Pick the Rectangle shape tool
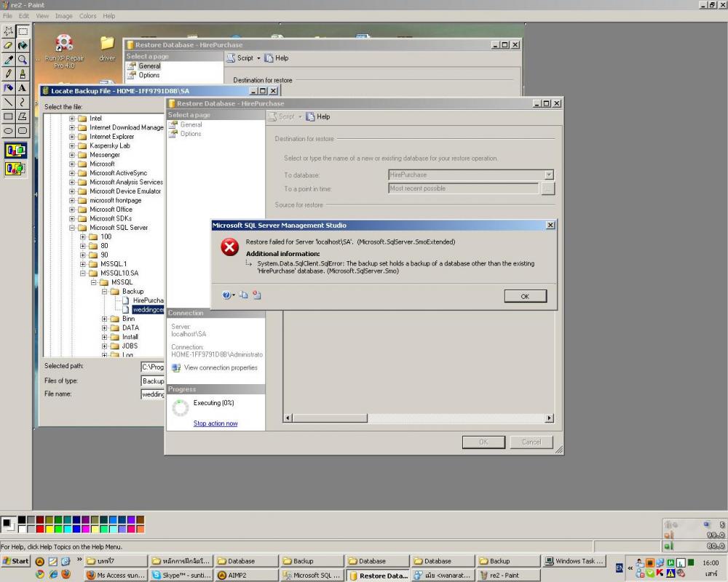 (8, 116)
